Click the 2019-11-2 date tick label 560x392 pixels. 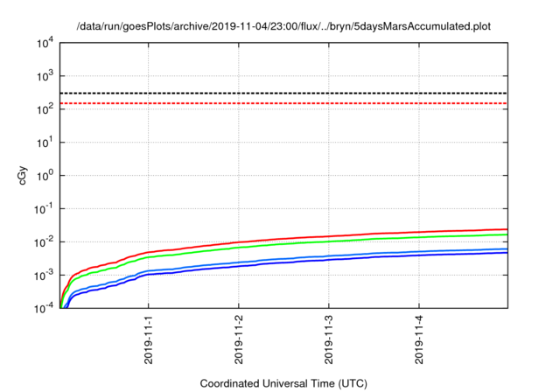coord(239,339)
